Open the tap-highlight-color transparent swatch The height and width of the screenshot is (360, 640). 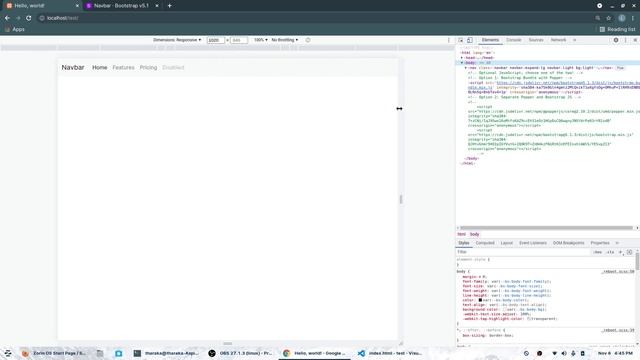click(x=529, y=319)
